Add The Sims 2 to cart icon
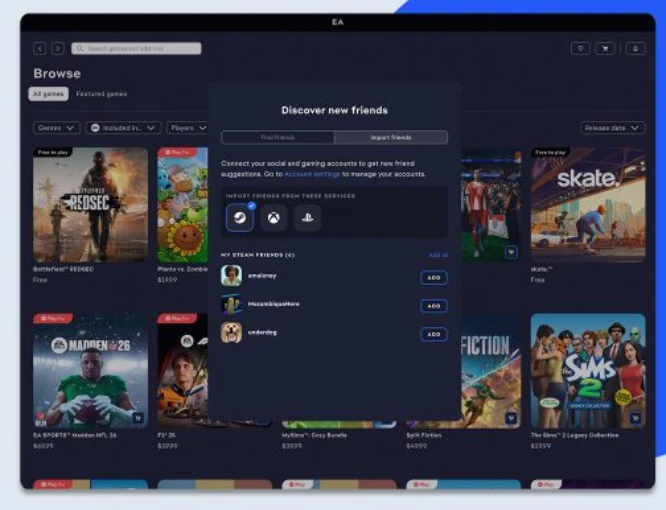 (635, 418)
